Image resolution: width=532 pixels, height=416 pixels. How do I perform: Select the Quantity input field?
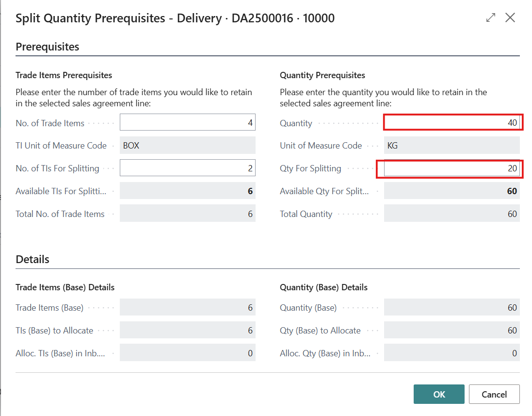click(x=451, y=123)
